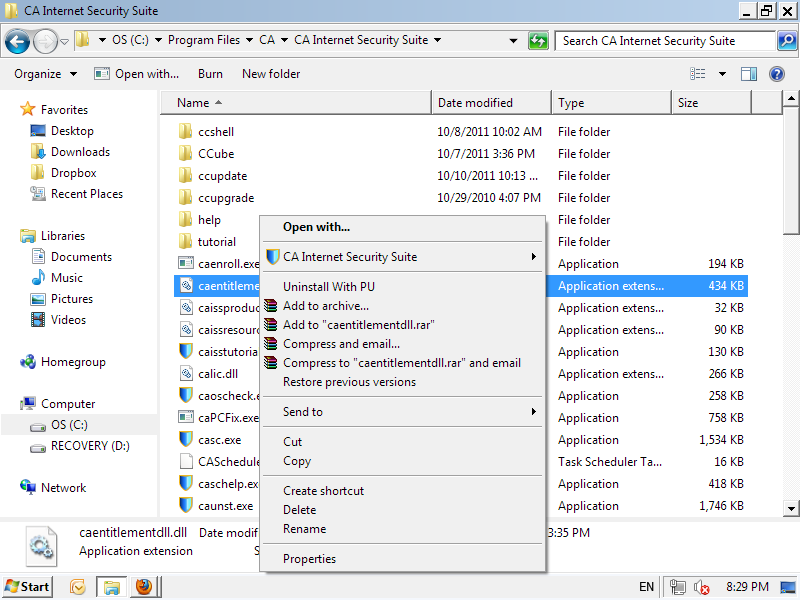
Task: Select Network in the navigation pane
Action: tap(63, 488)
